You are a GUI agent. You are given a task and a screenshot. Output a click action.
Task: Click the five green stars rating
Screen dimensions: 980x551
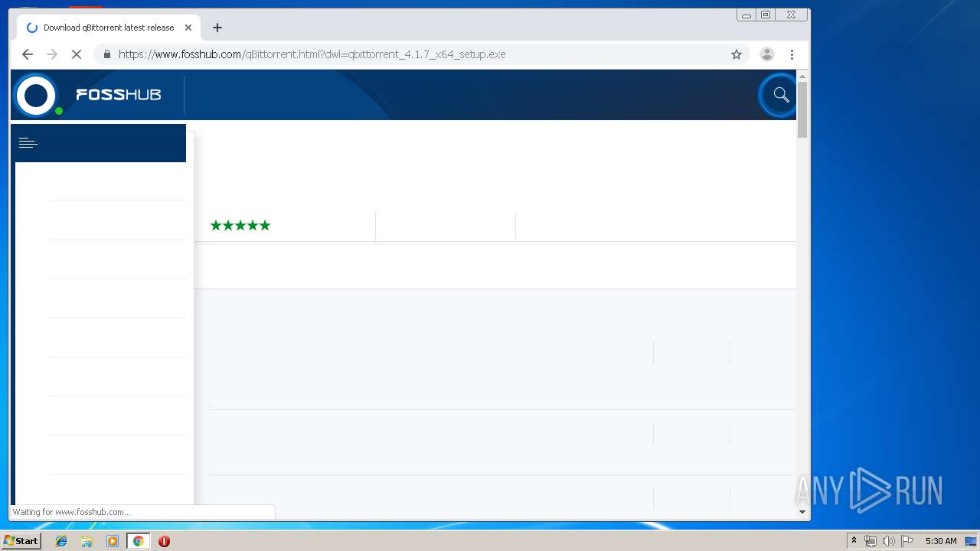[240, 225]
